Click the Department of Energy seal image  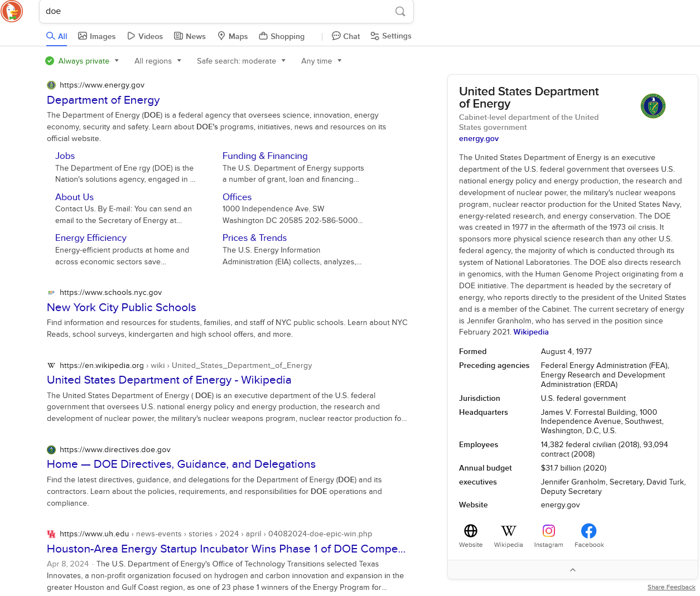click(653, 106)
